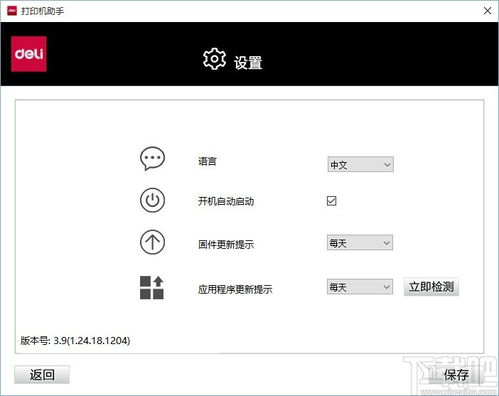The width and height of the screenshot is (499, 396).
Task: Click the 固件更新提示 label
Action: (226, 244)
